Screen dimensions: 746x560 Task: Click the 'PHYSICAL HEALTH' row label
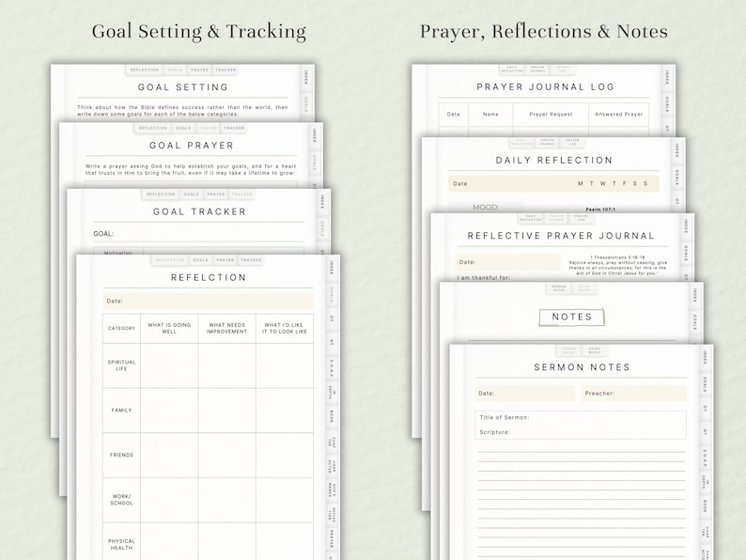click(122, 544)
